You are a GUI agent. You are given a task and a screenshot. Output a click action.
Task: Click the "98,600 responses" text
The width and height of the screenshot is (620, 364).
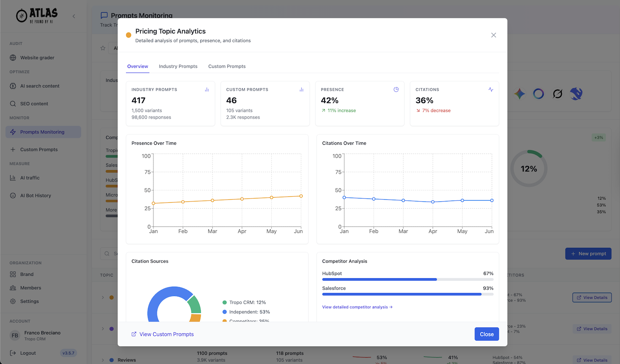coord(151,117)
